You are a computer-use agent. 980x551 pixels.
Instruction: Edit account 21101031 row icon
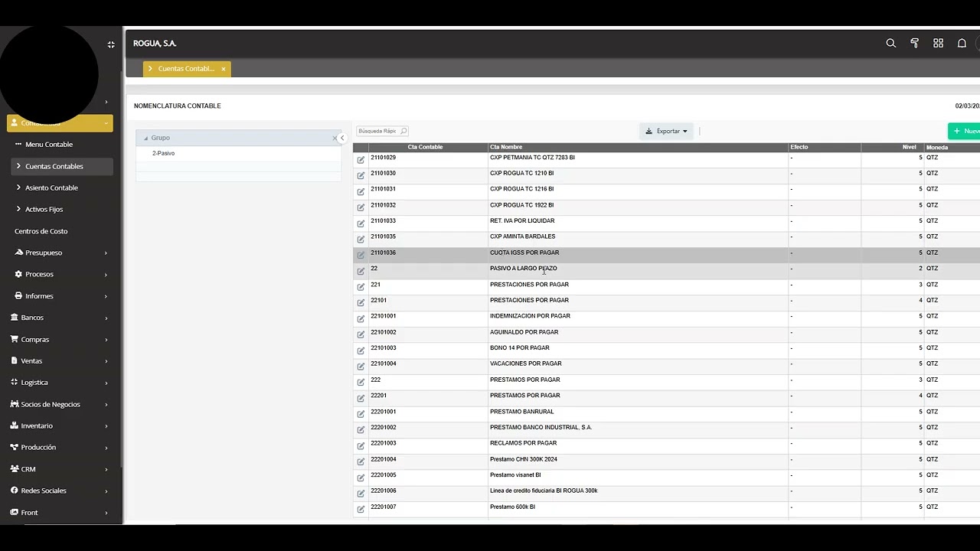point(361,191)
